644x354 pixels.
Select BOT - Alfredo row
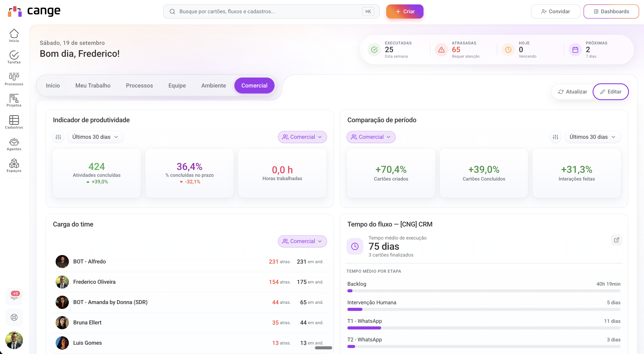[190, 261]
